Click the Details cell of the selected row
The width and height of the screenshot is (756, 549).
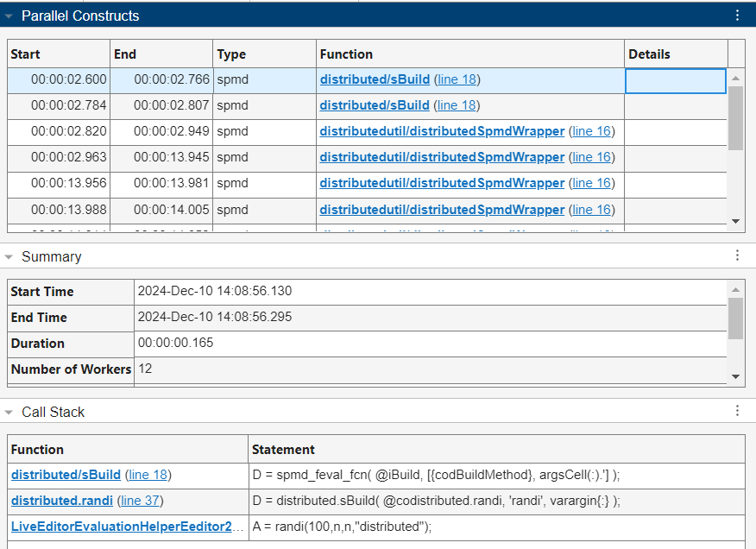pos(675,79)
